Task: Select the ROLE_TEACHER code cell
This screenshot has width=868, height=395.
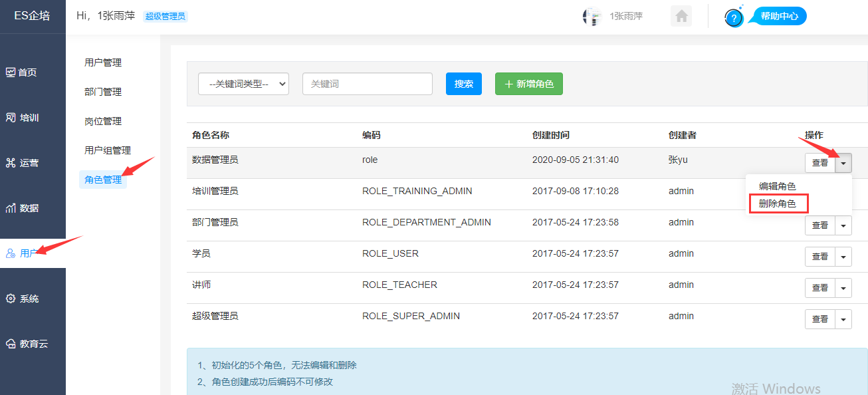Action: 400,285
